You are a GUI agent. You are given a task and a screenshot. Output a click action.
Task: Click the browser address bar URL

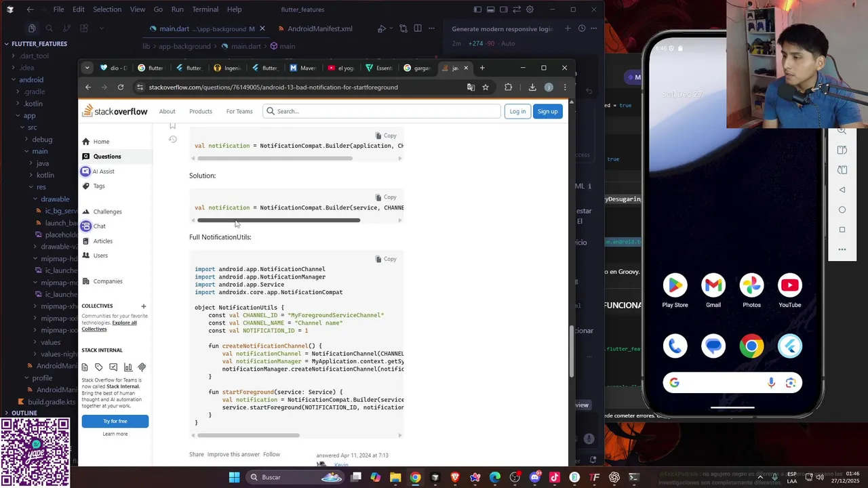point(273,87)
